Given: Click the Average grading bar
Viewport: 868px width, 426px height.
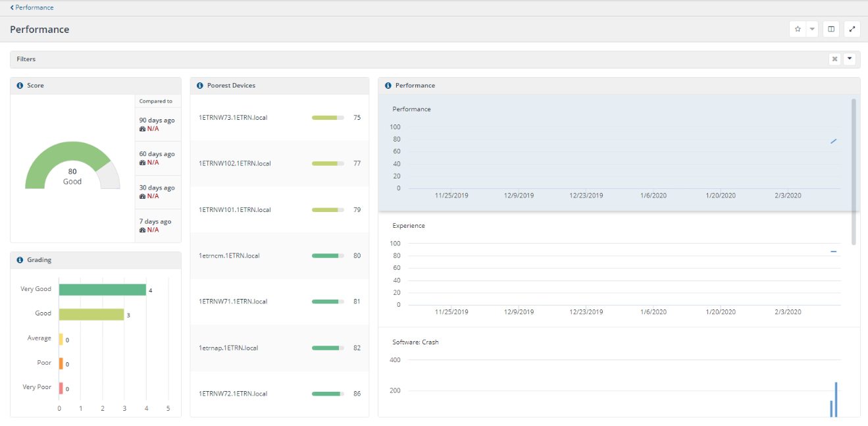Looking at the screenshot, I should pyautogui.click(x=61, y=339).
